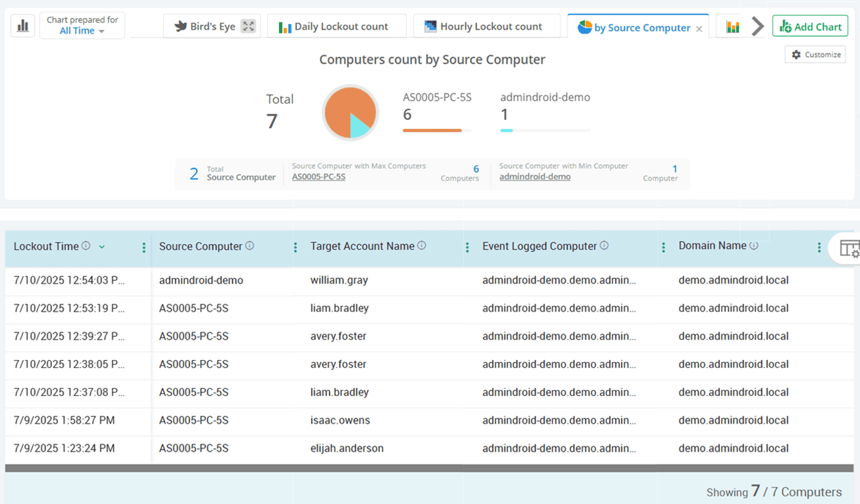Toggle Lockout Time sort order arrow
This screenshot has width=860, height=504.
[102, 247]
